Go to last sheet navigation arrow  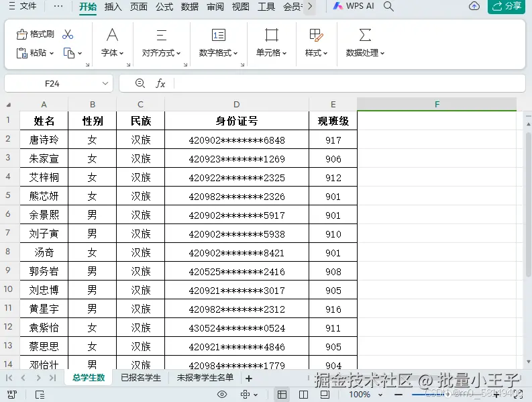coord(52,378)
